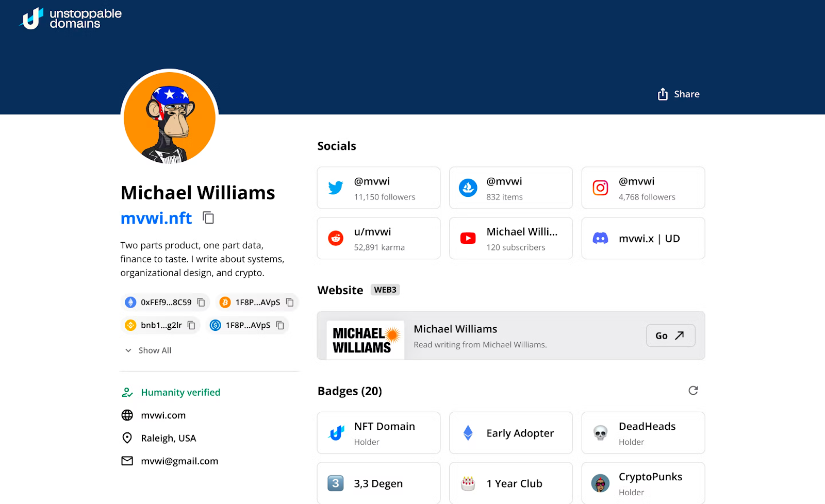Click the BNB coin icon beside bnb1...g2lr
The height and width of the screenshot is (504, 825).
pos(130,325)
